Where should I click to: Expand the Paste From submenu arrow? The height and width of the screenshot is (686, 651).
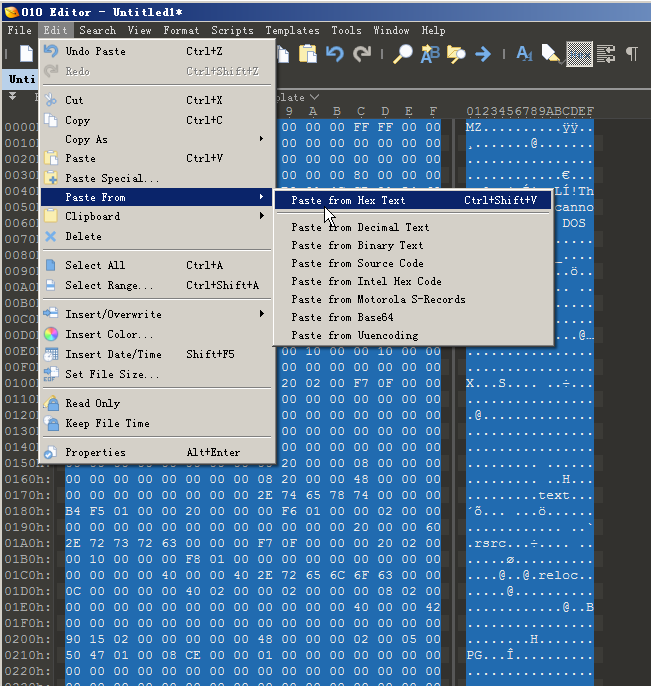[x=262, y=197]
